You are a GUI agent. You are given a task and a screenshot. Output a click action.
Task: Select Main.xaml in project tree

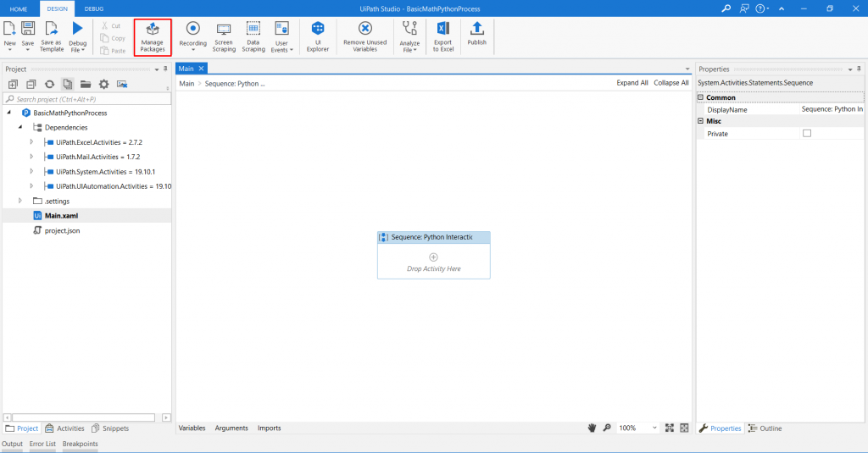coord(61,216)
